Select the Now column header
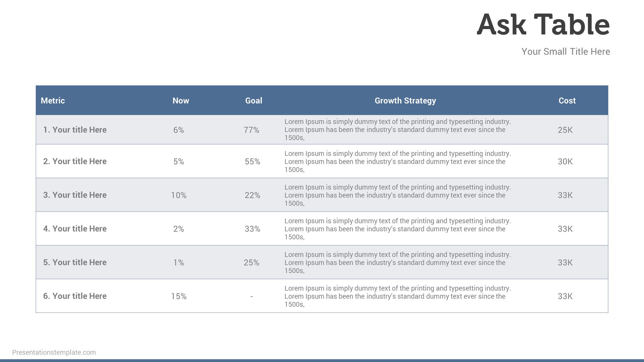 [x=181, y=101]
